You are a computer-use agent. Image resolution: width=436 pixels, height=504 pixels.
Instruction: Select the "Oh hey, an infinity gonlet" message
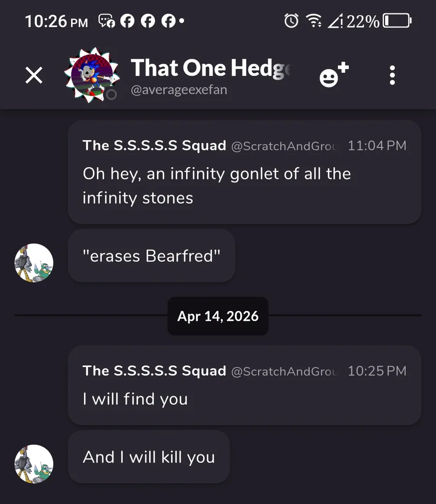(217, 186)
